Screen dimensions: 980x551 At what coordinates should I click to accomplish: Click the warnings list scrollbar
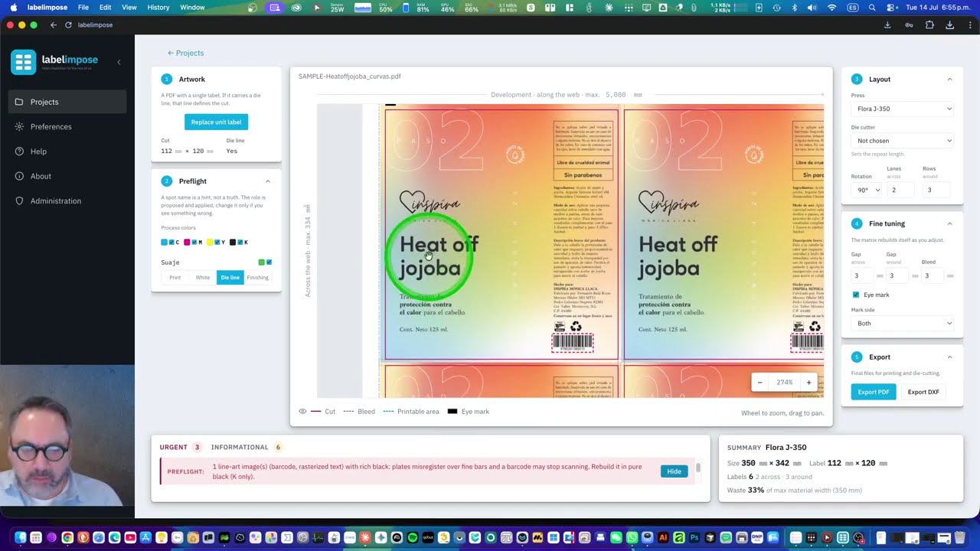pos(698,467)
